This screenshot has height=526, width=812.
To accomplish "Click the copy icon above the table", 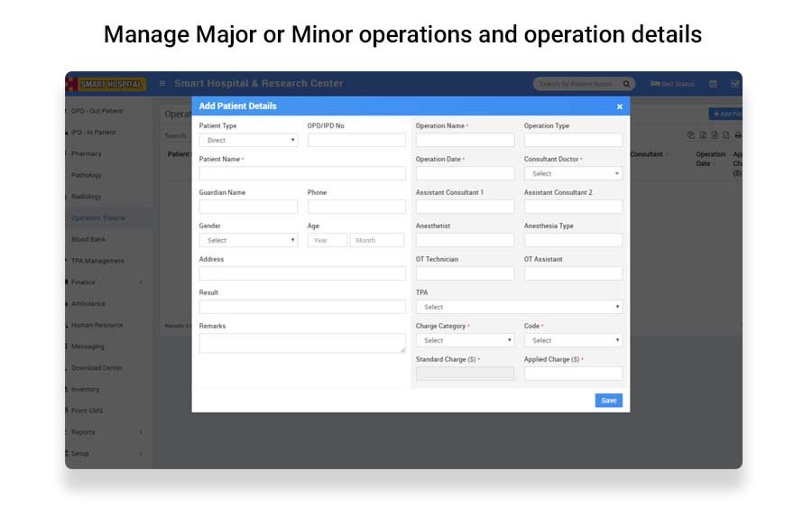I will [x=691, y=135].
